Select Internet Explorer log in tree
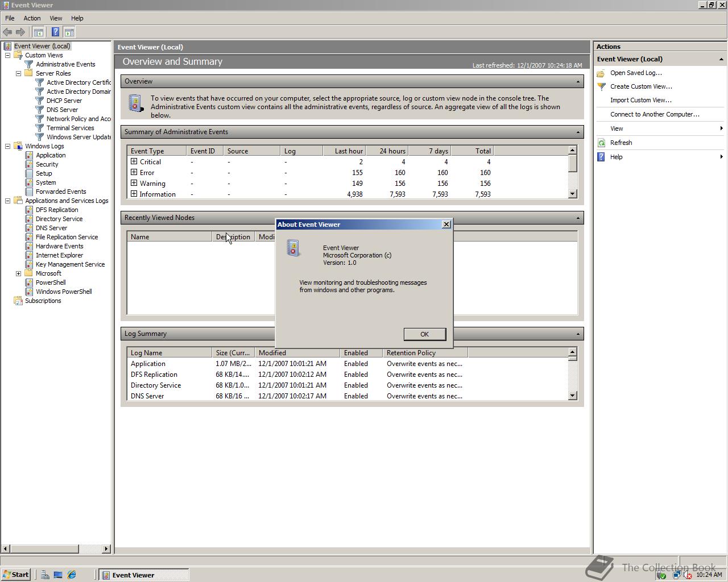The height and width of the screenshot is (582, 728). (59, 255)
